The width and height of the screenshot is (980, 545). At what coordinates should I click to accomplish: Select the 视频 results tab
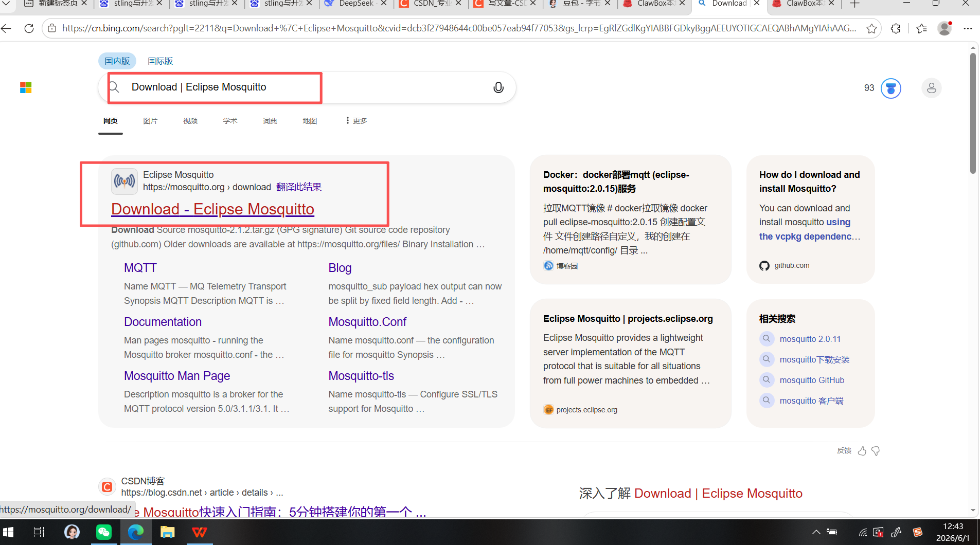[190, 121]
